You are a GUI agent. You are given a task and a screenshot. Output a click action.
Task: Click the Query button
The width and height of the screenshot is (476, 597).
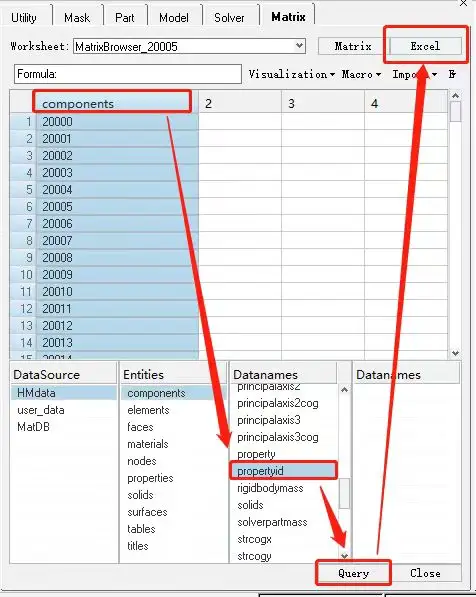tap(353, 573)
